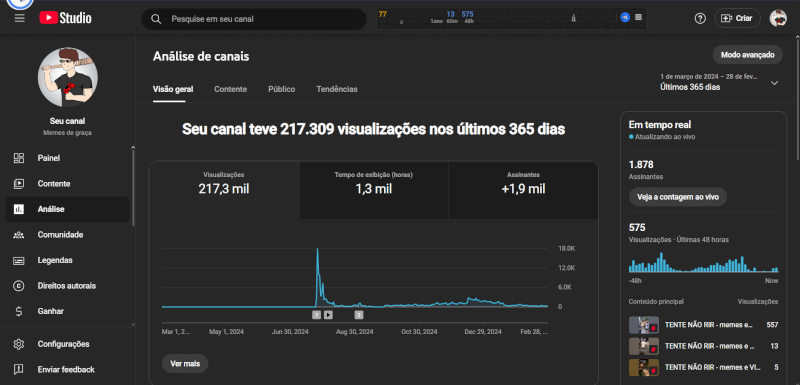Click the 48-hour views bar chart
The image size is (800, 385).
click(x=704, y=262)
